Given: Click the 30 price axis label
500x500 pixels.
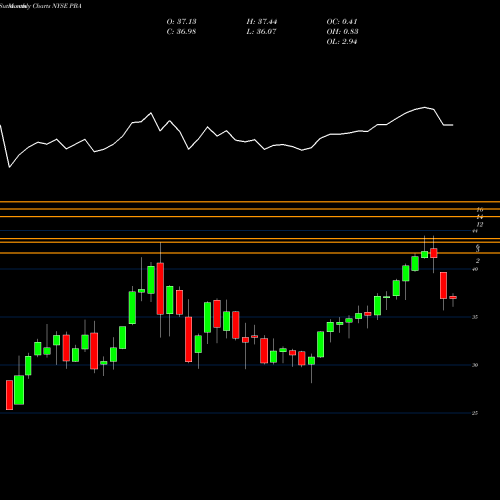Looking at the screenshot, I should pos(475,365).
